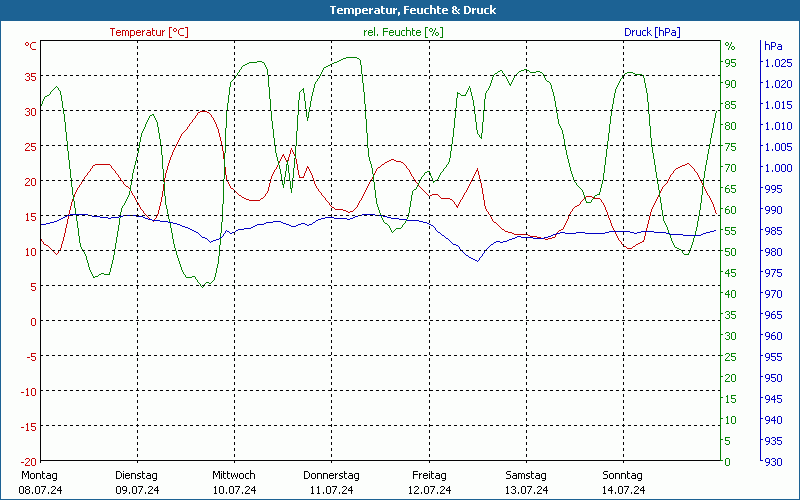Click the '°C' unit label on left axis

31,46
